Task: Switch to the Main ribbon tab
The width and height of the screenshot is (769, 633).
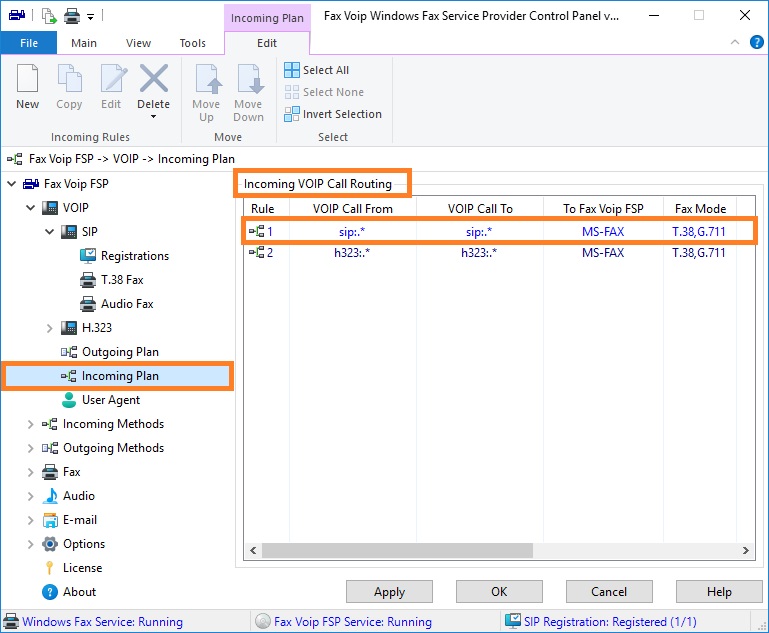Action: pyautogui.click(x=84, y=43)
